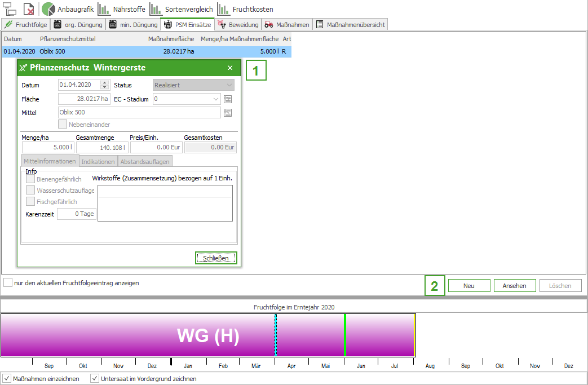Image resolution: width=588 pixels, height=385 pixels.
Task: Toggle 'Untersaat im Vordergrund zeichnen' checkbox
Action: tap(95, 379)
